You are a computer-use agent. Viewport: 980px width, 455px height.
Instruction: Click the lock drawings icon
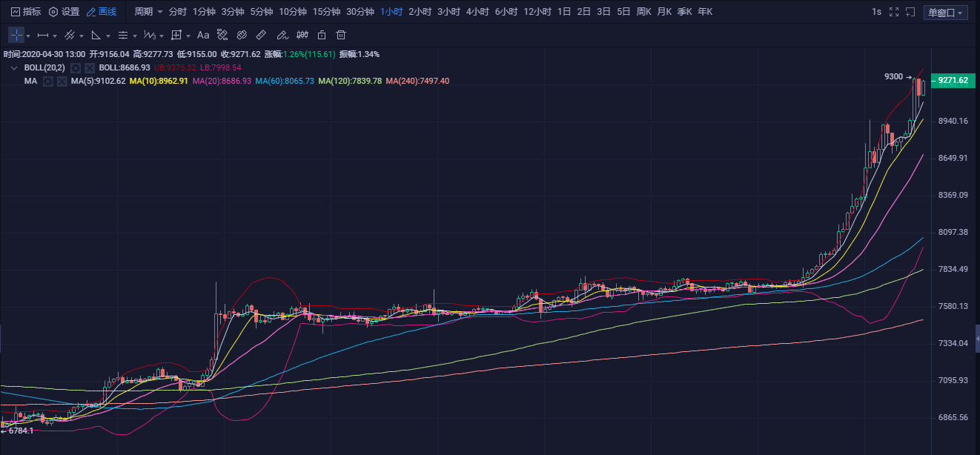321,35
